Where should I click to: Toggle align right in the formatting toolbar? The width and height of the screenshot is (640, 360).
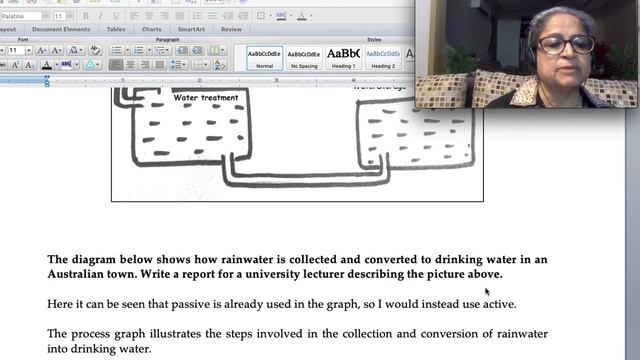tap(164, 16)
